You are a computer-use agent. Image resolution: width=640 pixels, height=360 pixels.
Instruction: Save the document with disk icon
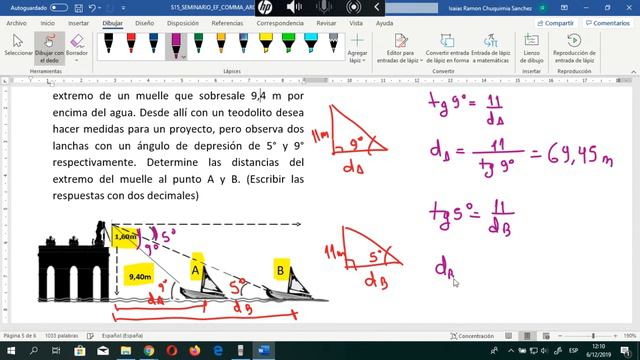78,8
